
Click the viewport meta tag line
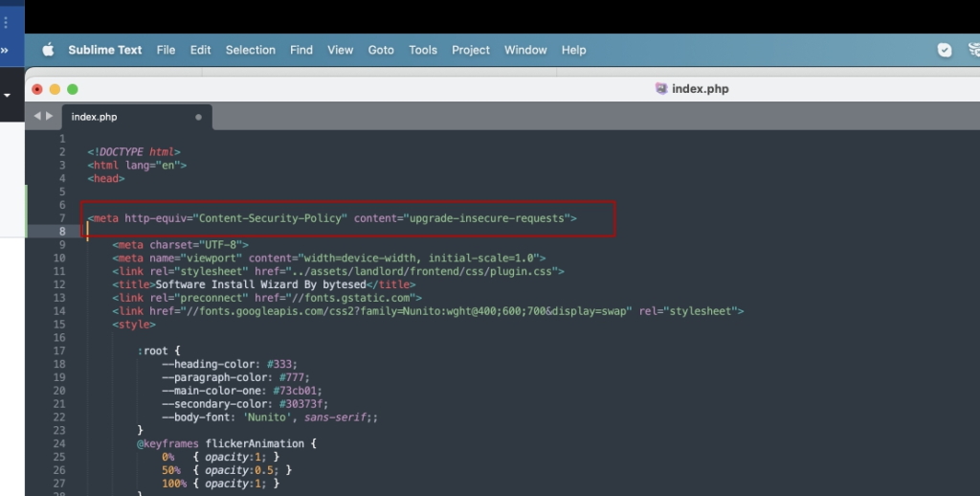[329, 259]
